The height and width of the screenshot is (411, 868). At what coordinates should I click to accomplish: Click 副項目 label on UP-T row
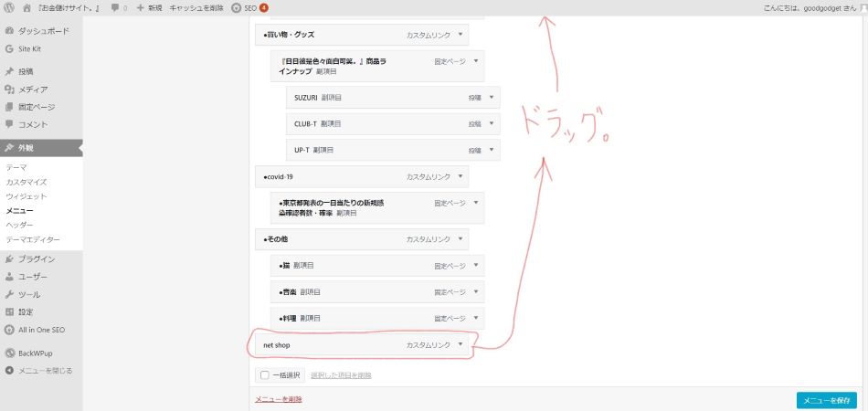coord(323,150)
